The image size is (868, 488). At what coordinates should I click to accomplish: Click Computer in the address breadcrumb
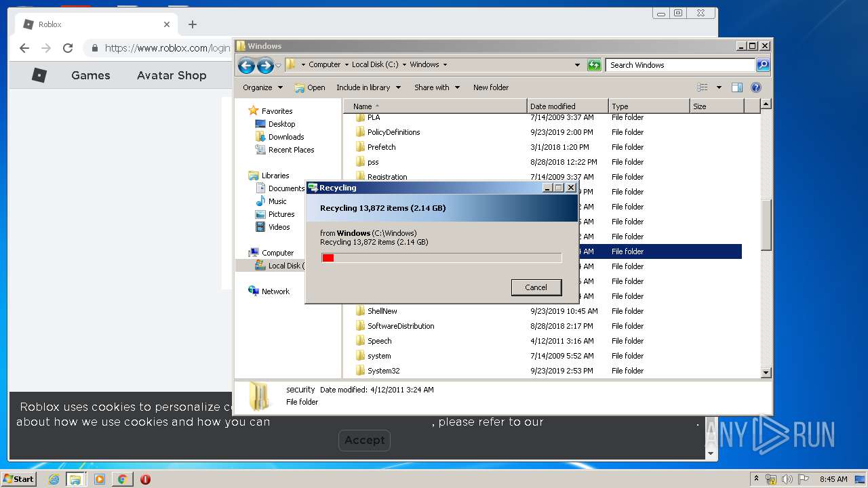(324, 64)
